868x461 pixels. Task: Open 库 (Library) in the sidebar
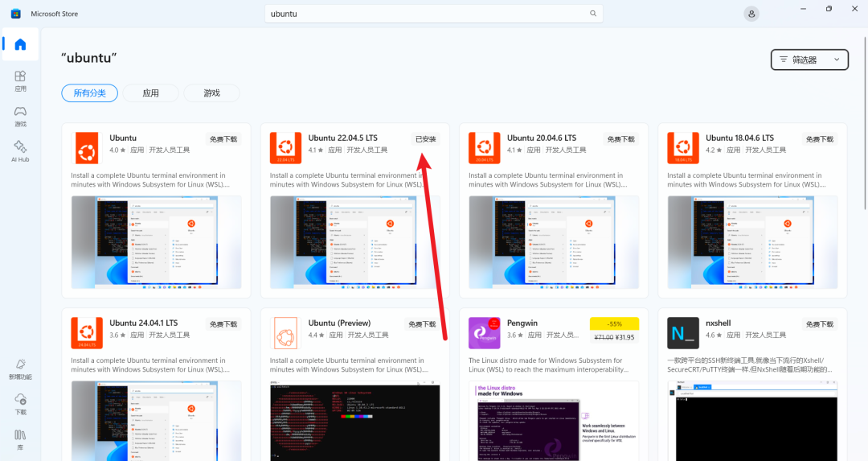(x=20, y=440)
